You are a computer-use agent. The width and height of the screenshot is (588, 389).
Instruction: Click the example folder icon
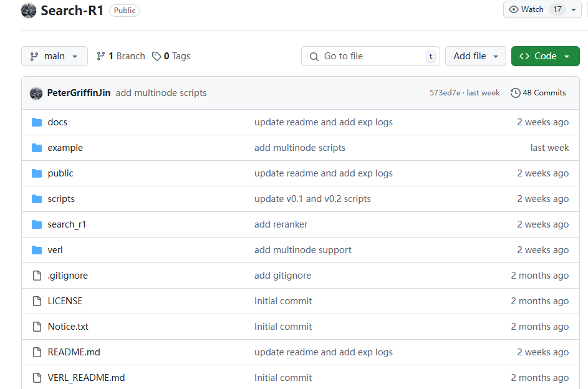tap(37, 148)
